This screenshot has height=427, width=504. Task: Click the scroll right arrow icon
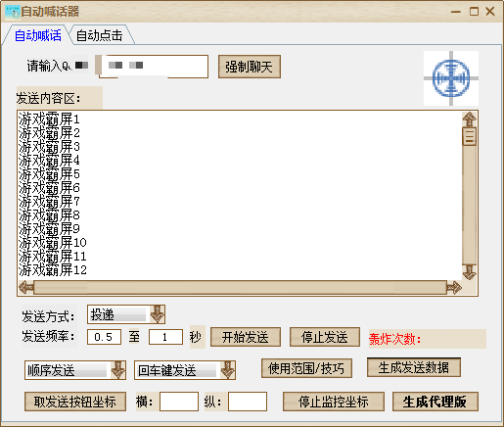click(454, 288)
